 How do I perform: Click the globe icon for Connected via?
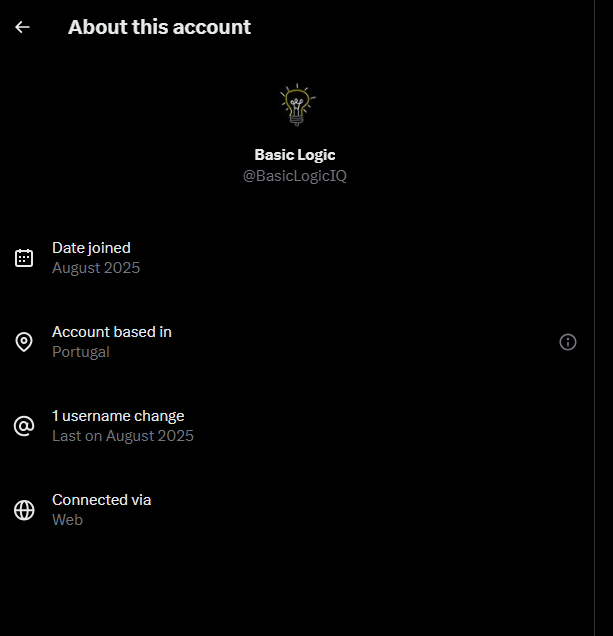(24, 510)
